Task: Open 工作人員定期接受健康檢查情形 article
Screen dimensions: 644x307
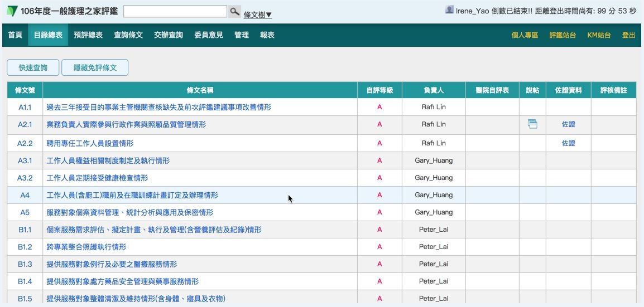Action: [x=97, y=178]
